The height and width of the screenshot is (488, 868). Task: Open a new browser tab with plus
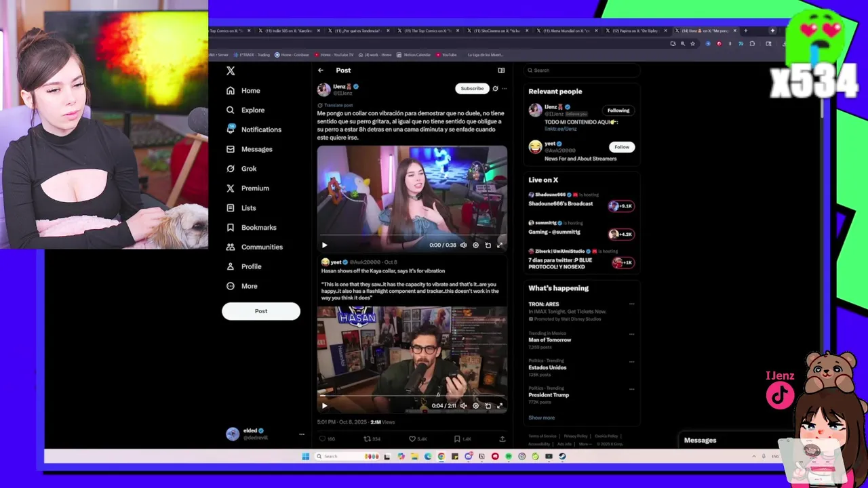[x=745, y=30]
